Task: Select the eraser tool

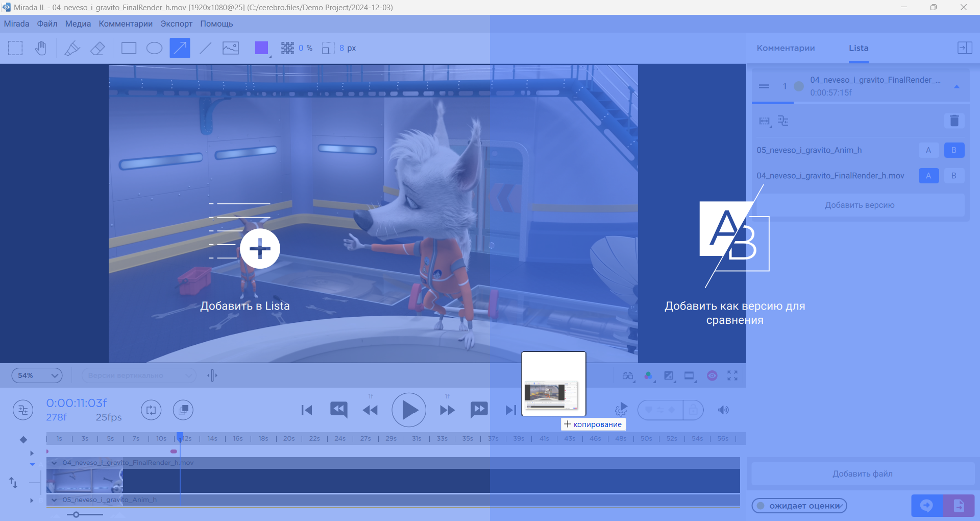Action: pyautogui.click(x=97, y=48)
